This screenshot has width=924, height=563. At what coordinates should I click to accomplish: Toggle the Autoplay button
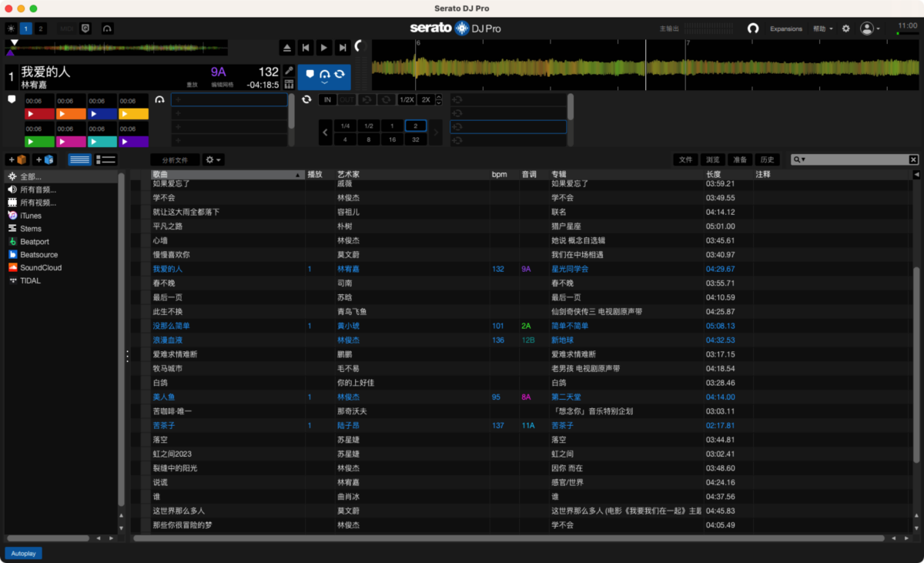click(24, 553)
